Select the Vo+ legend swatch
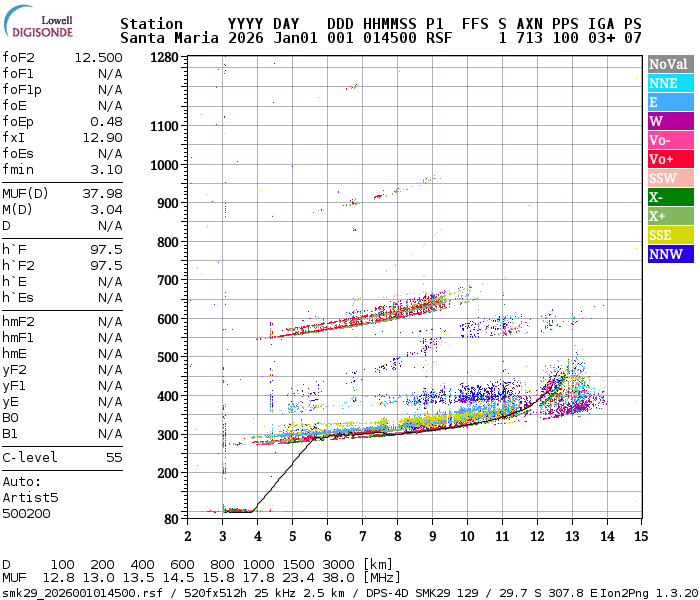This screenshot has height=600, width=700. 671,159
